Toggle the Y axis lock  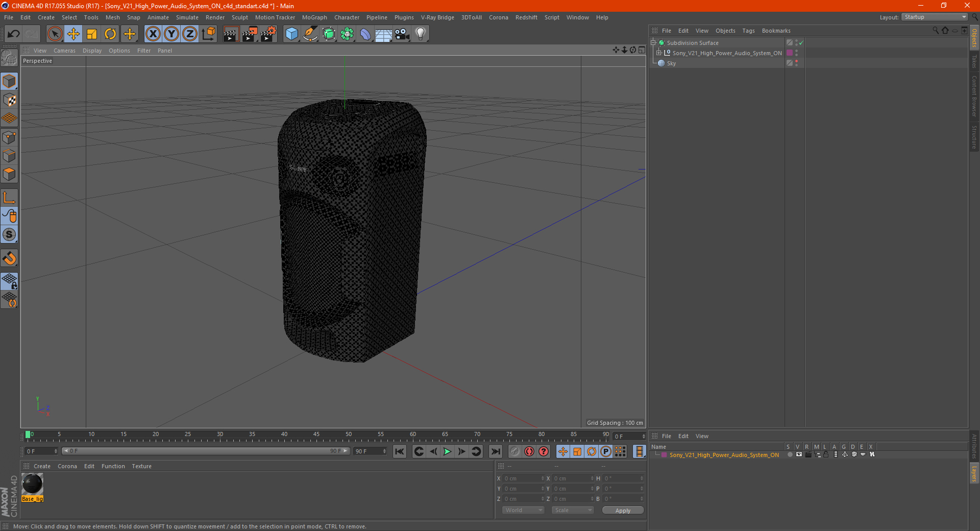(x=171, y=34)
